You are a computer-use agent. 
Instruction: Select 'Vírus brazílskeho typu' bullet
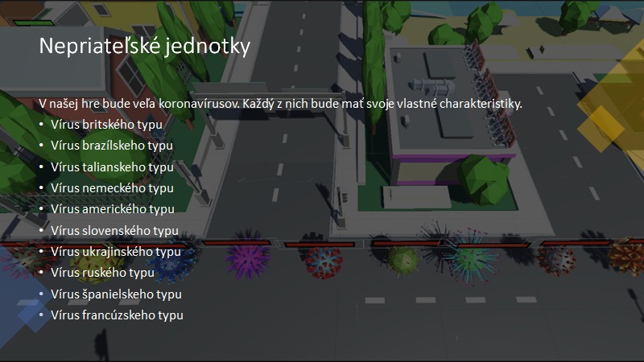click(112, 146)
